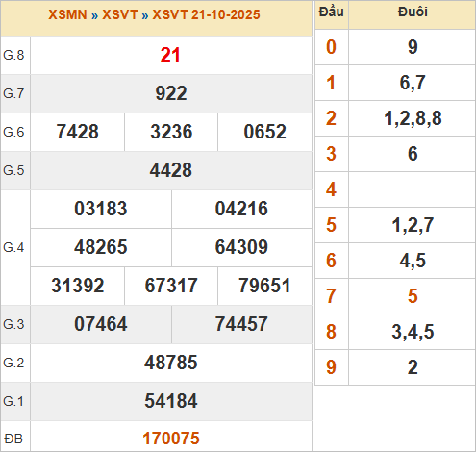
Task: Click the G.4 number 79651
Action: pyautogui.click(x=264, y=286)
